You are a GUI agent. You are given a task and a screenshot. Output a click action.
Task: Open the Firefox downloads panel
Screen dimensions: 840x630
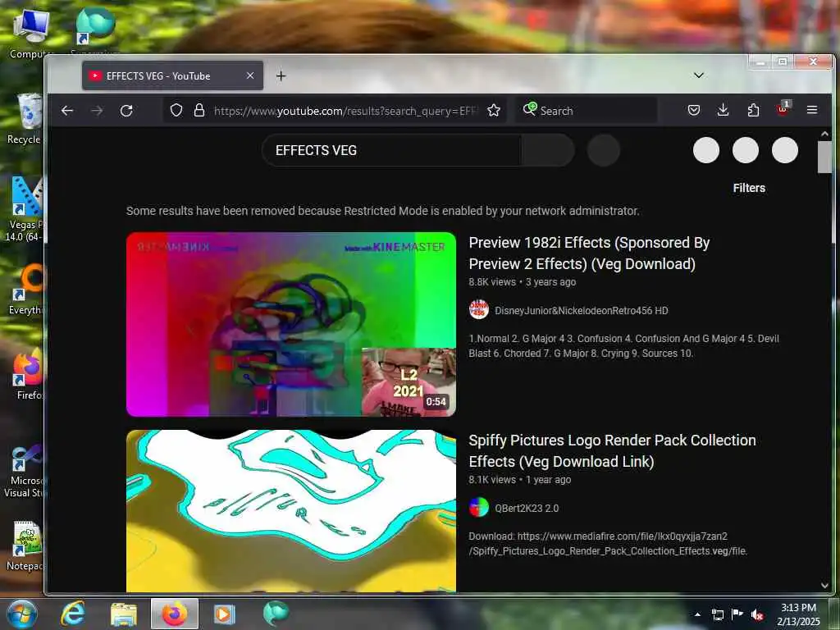(x=724, y=111)
